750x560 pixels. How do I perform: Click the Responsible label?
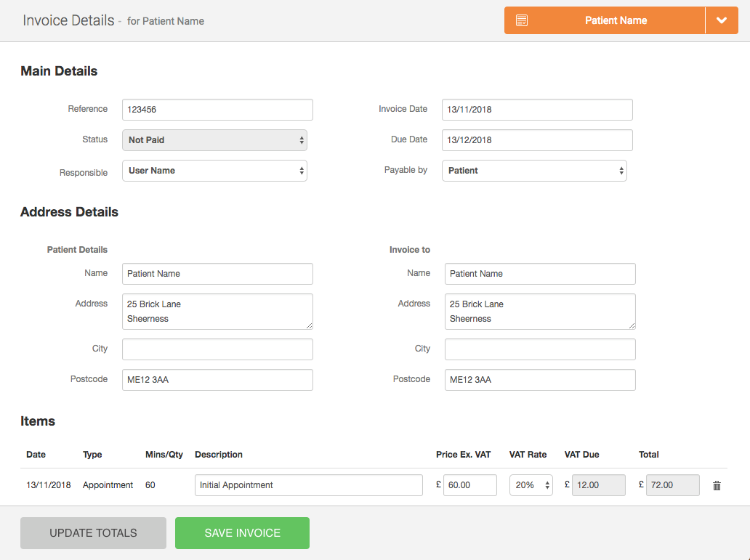click(84, 173)
